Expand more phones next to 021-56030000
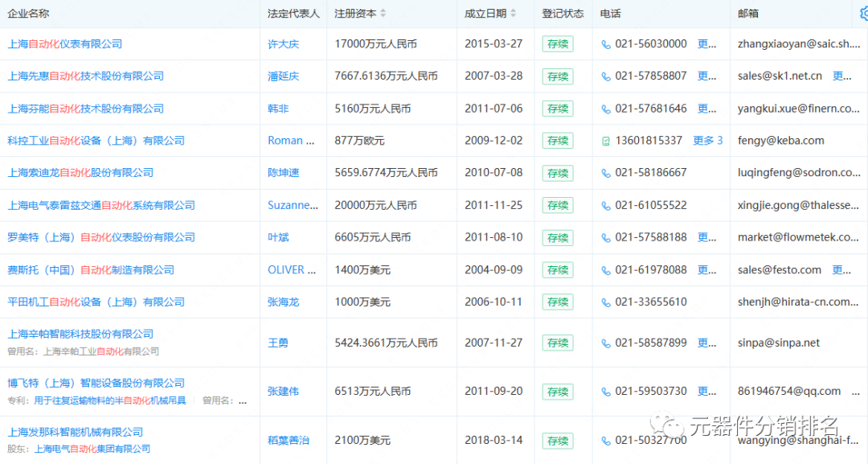The width and height of the screenshot is (868, 464). pyautogui.click(x=707, y=43)
